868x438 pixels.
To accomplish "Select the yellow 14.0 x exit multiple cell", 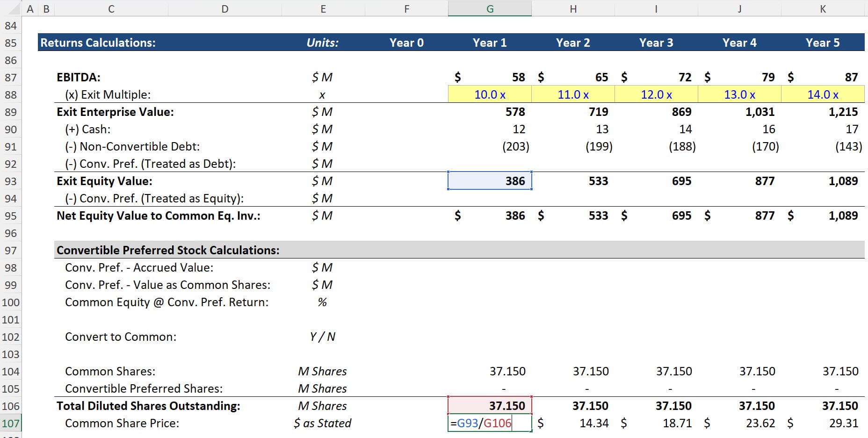I will point(822,94).
